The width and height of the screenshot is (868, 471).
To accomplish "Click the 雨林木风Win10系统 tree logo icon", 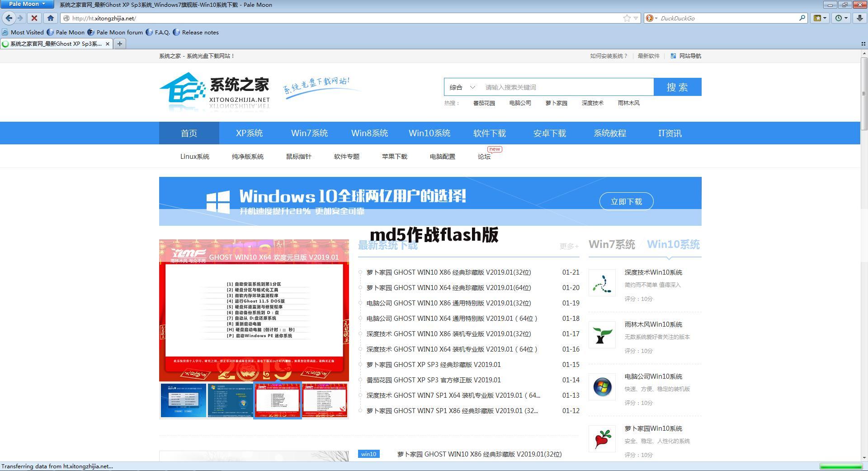I will [x=602, y=335].
